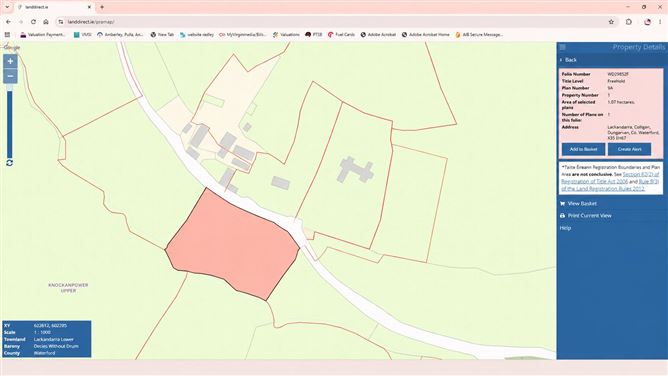Click the Add to Basket button
The height and width of the screenshot is (376, 668).
pyautogui.click(x=583, y=149)
